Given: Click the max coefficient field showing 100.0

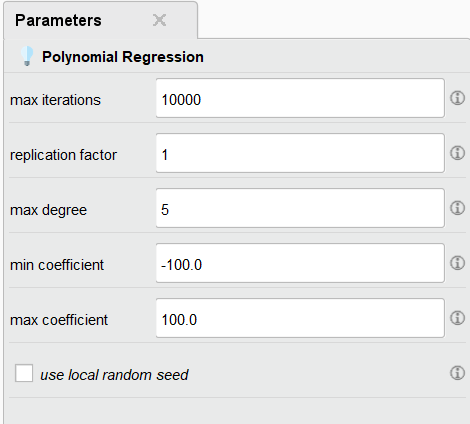Looking at the screenshot, I should pos(300,318).
